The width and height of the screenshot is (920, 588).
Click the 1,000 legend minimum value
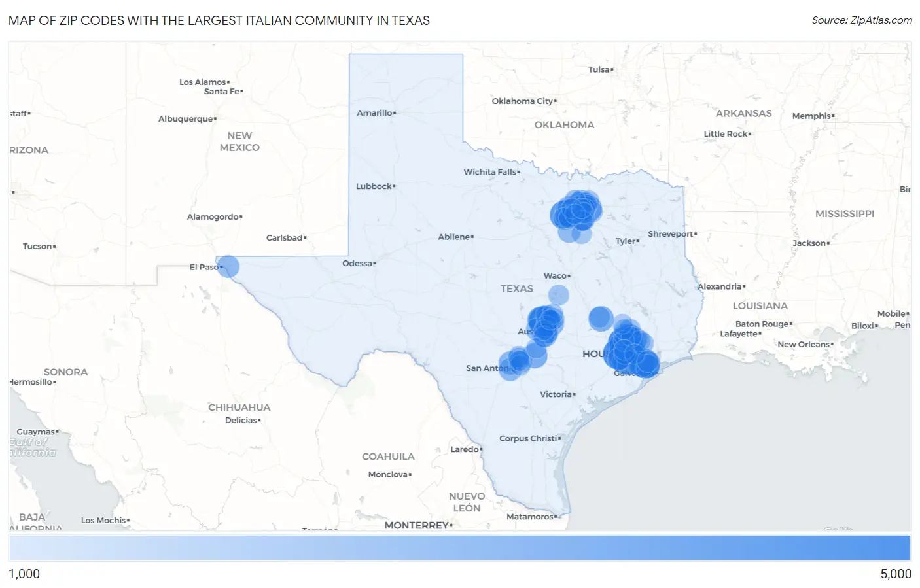(24, 574)
